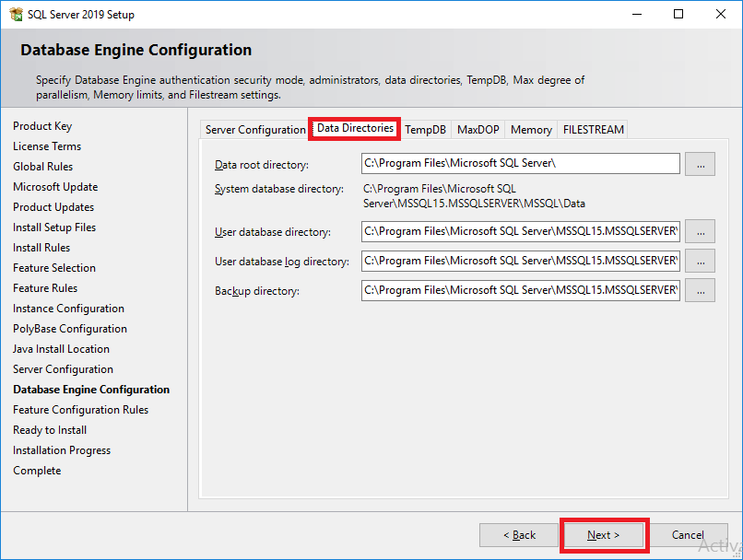Image resolution: width=743 pixels, height=560 pixels.
Task: Switch to the TempDB tab
Action: coord(425,130)
